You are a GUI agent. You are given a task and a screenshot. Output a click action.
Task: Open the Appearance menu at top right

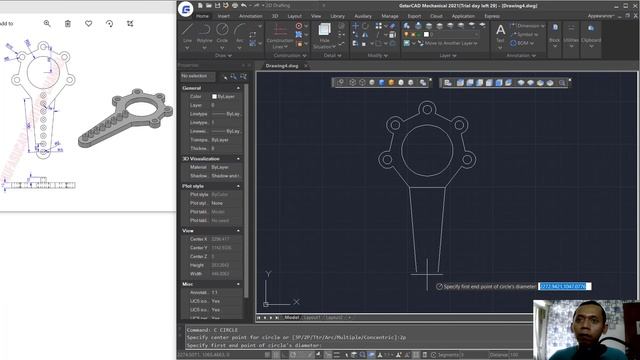point(600,16)
